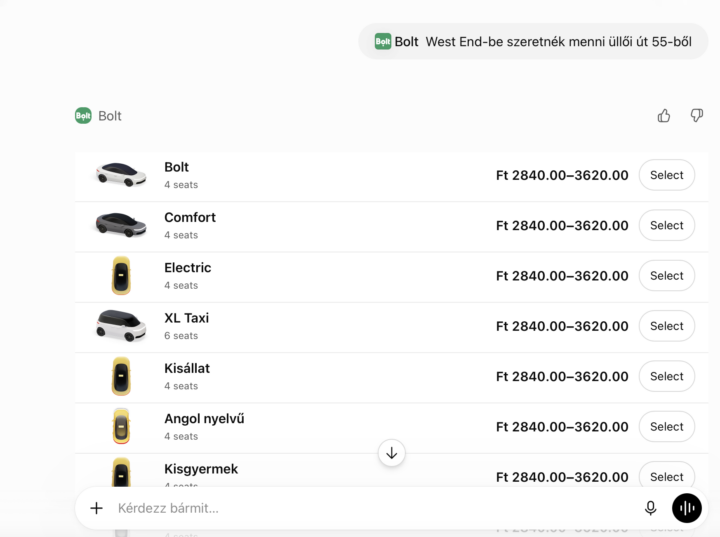Click the thumbs down feedback icon
720x537 pixels.
(x=697, y=116)
